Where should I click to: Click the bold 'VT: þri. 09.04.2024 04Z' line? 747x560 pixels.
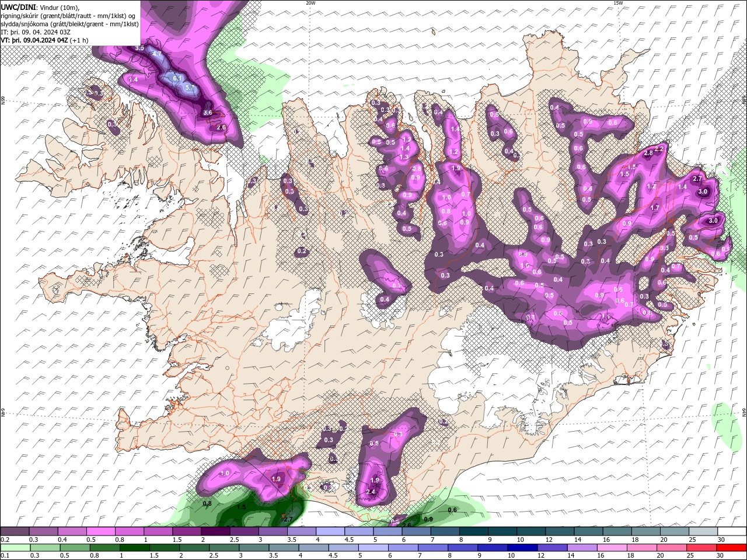pos(35,40)
